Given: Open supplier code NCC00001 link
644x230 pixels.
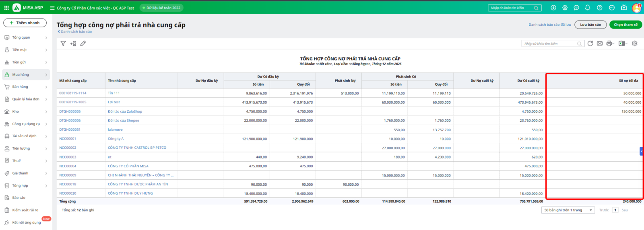Looking at the screenshot, I should (x=68, y=139).
